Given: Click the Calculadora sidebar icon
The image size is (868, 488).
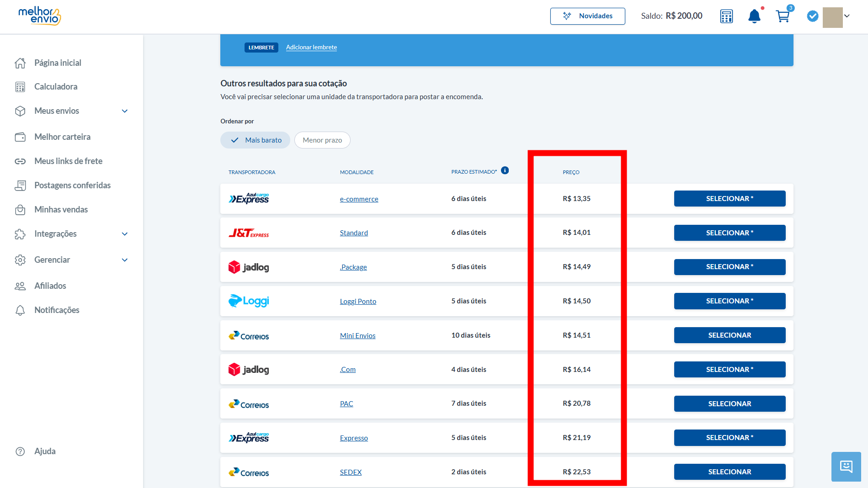Looking at the screenshot, I should click(20, 87).
